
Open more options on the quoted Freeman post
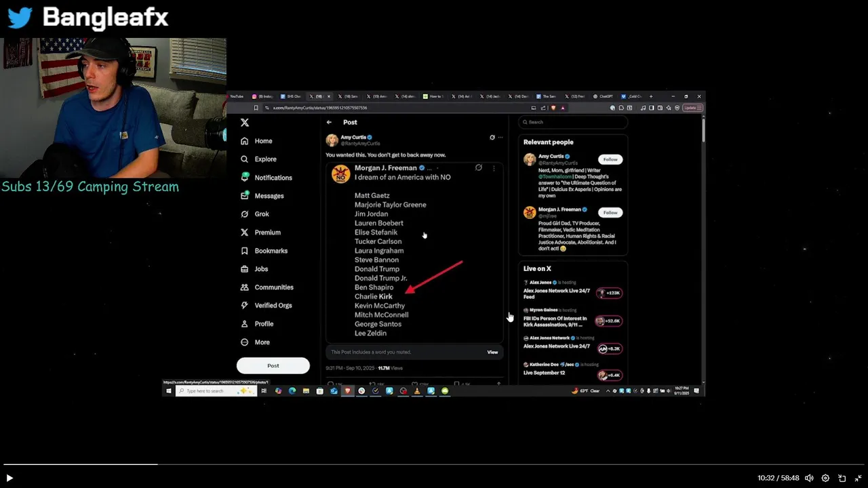494,168
